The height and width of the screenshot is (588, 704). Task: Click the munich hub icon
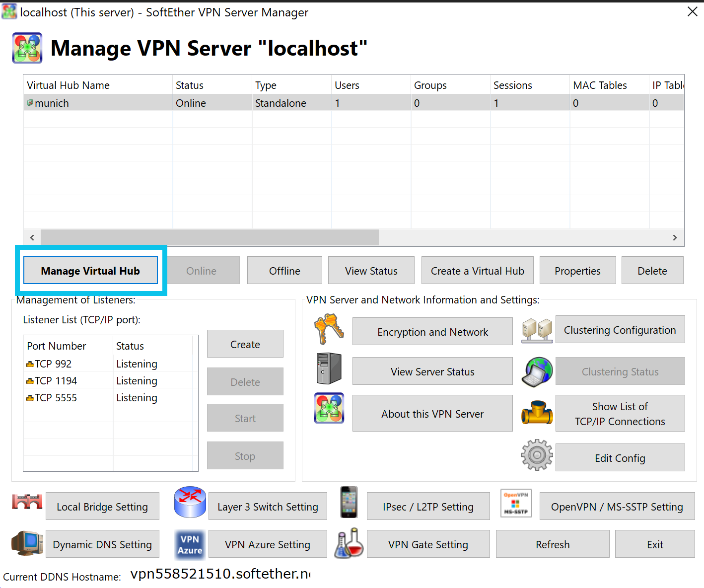(x=30, y=103)
